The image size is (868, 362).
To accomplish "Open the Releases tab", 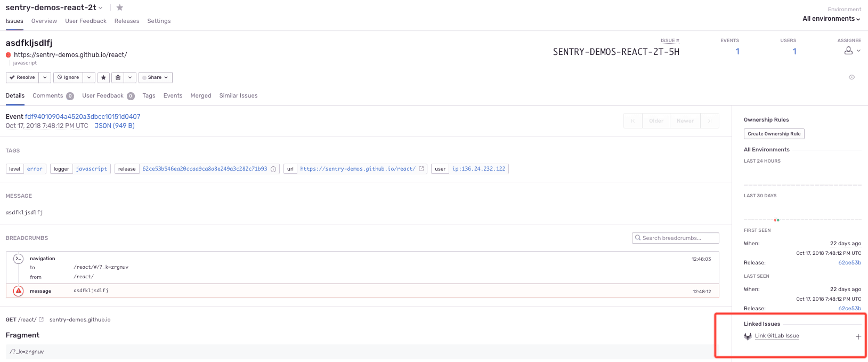I will tap(127, 21).
